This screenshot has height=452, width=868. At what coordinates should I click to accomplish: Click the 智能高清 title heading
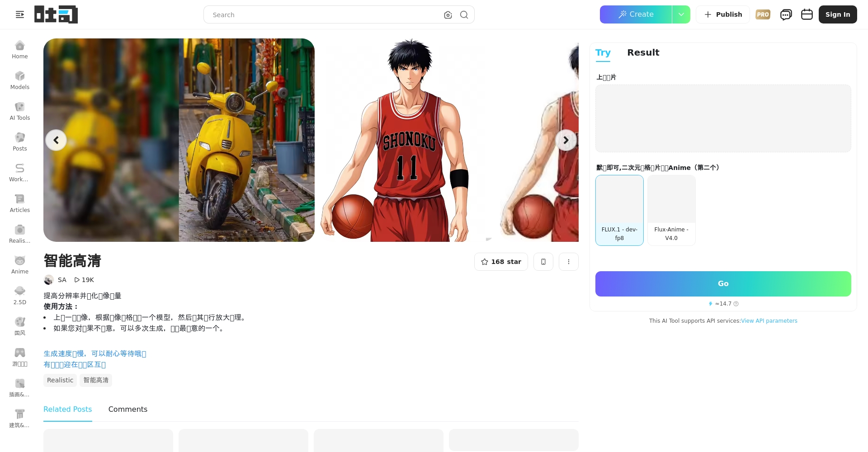click(x=72, y=261)
